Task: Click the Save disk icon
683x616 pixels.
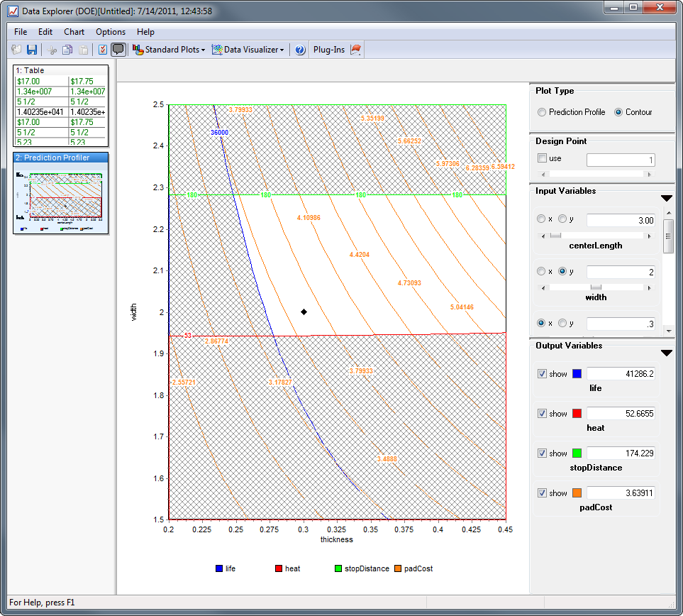Action: pyautogui.click(x=32, y=50)
